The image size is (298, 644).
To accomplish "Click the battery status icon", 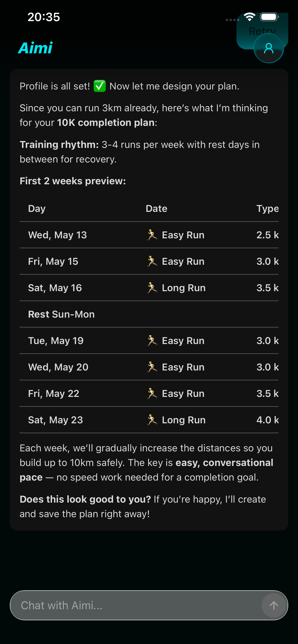I will coord(269,17).
